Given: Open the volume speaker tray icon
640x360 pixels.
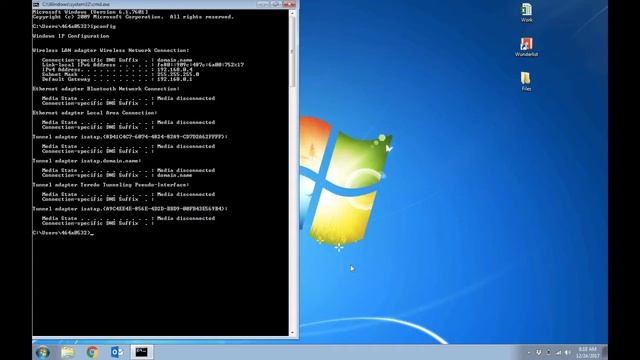Looking at the screenshot, I should [x=567, y=353].
